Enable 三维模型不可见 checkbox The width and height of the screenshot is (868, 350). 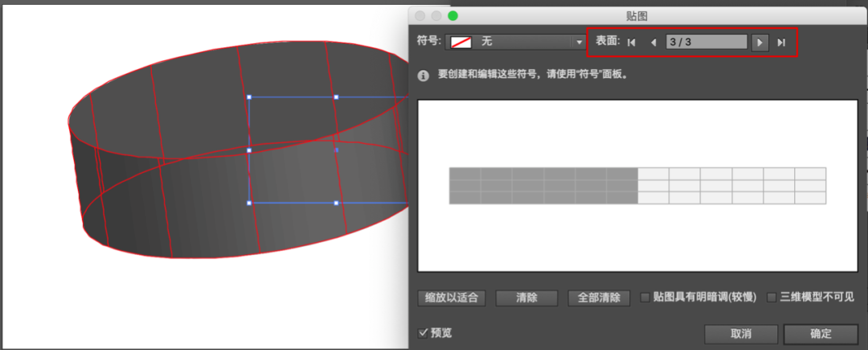771,298
